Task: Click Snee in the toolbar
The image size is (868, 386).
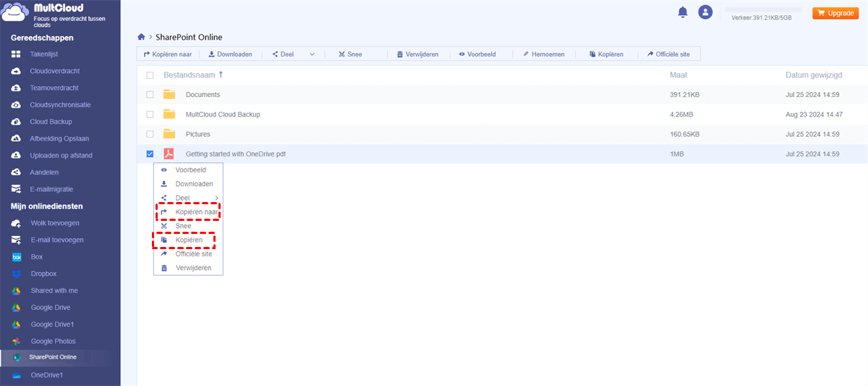Action: click(x=350, y=54)
